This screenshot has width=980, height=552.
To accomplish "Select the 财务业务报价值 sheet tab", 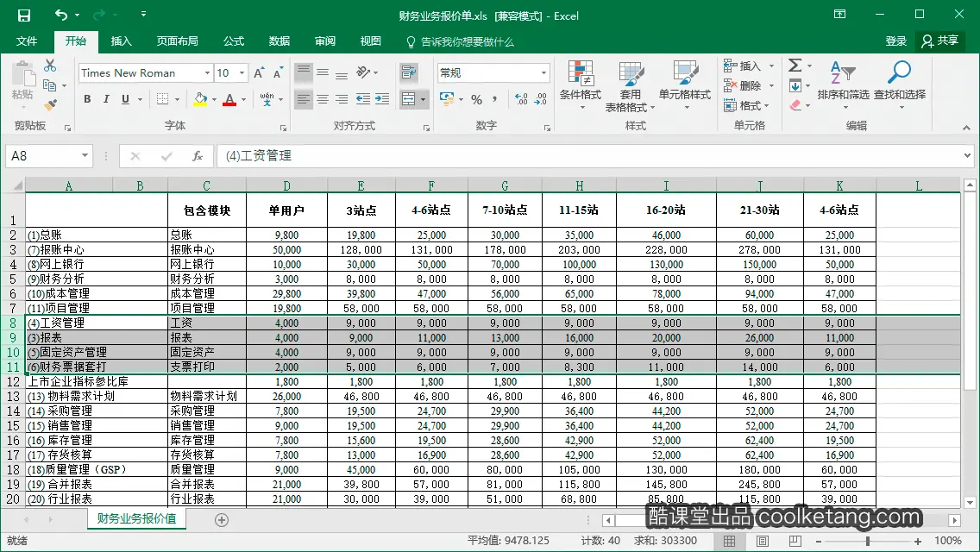I will click(137, 519).
